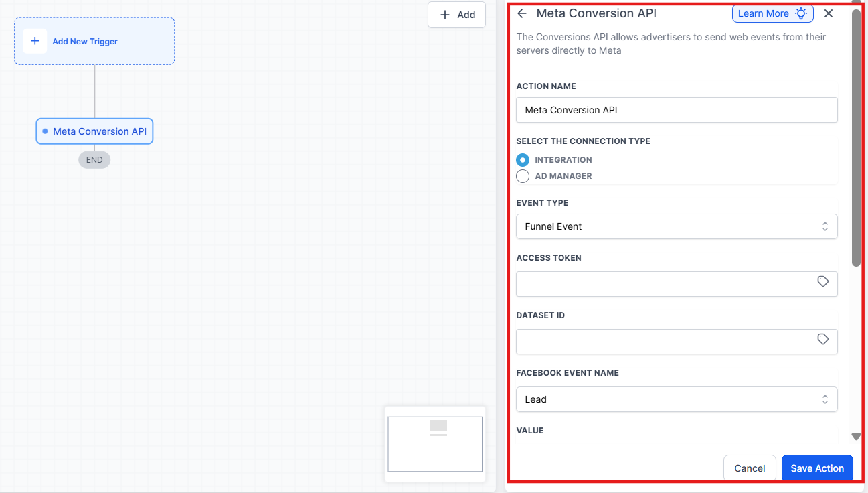Open the Event Type dropdown
868x493 pixels.
click(x=677, y=226)
